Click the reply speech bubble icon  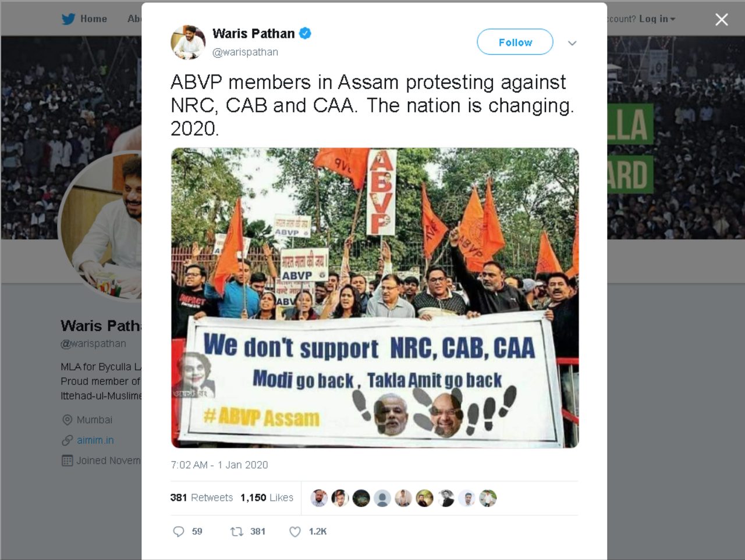pyautogui.click(x=179, y=532)
